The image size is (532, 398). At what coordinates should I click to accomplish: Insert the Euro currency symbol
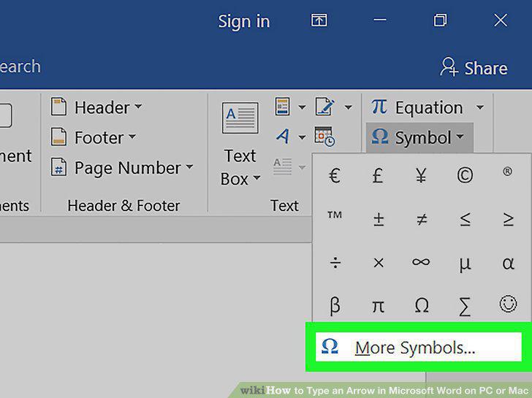[335, 176]
